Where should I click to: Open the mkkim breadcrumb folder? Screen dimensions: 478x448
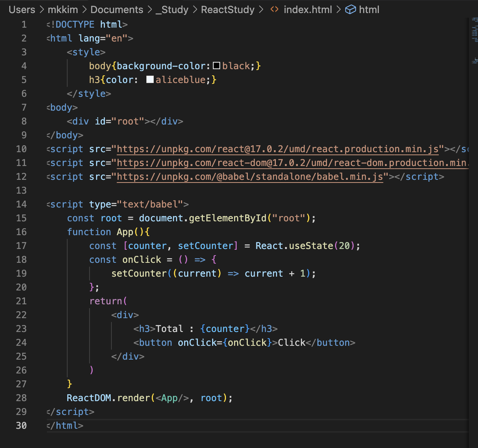pos(63,10)
